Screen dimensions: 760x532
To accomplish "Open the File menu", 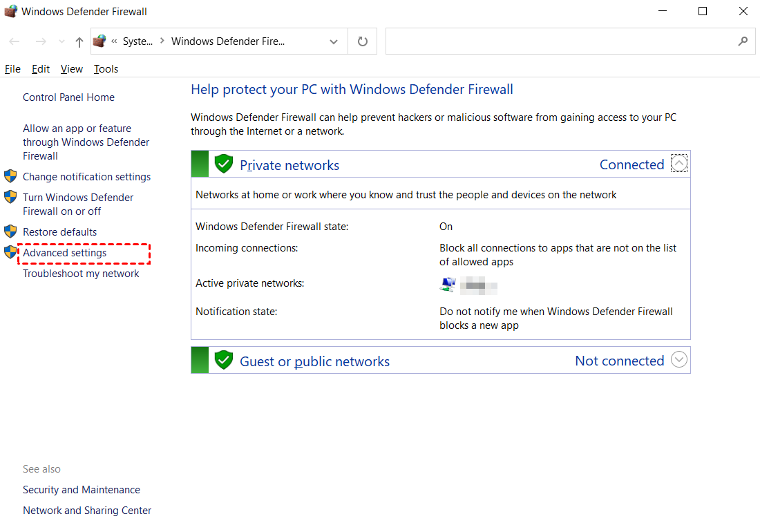I will (x=12, y=69).
